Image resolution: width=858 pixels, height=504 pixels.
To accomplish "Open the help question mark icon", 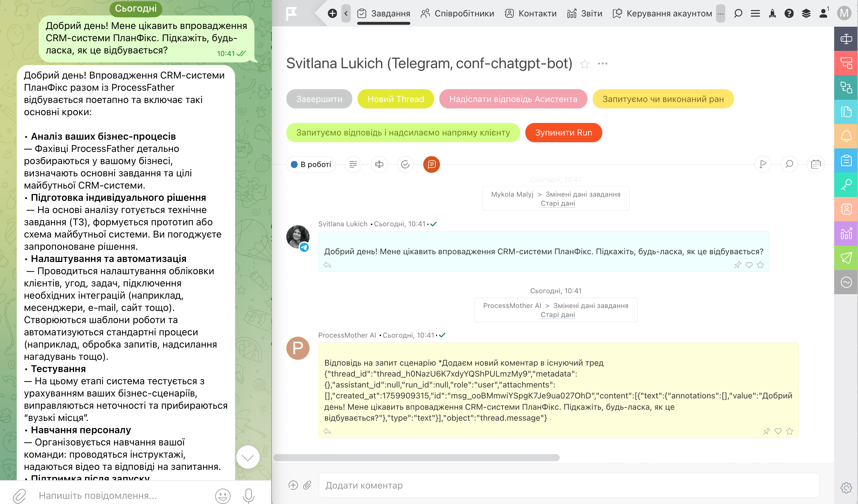I will pyautogui.click(x=789, y=13).
